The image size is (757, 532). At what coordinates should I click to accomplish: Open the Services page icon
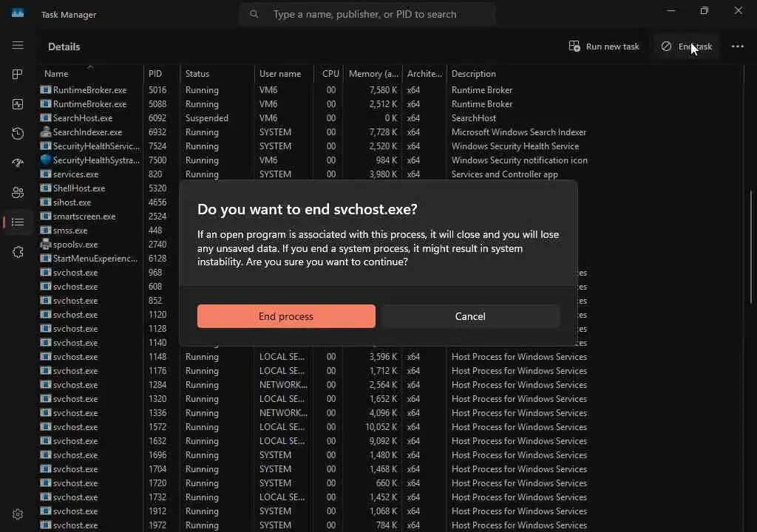(x=18, y=252)
